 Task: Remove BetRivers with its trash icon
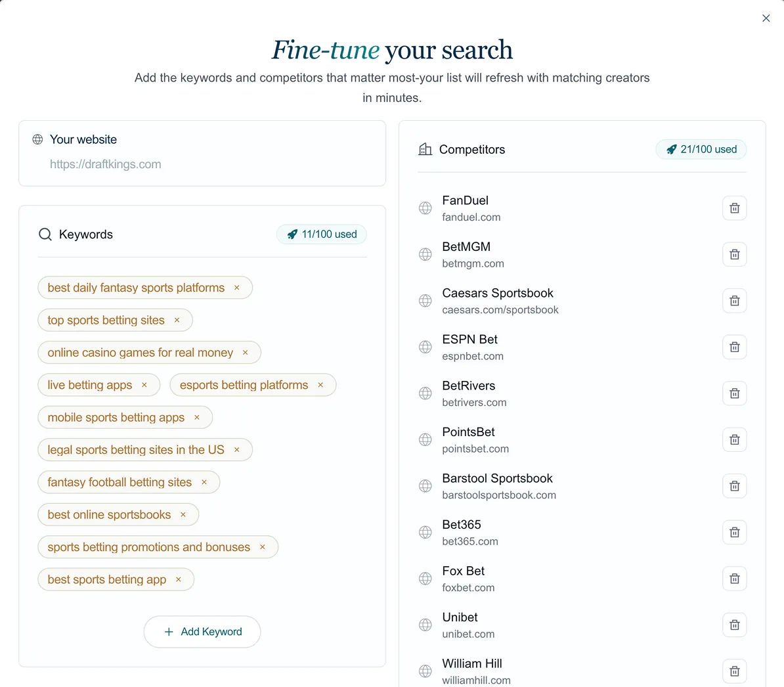tap(734, 393)
